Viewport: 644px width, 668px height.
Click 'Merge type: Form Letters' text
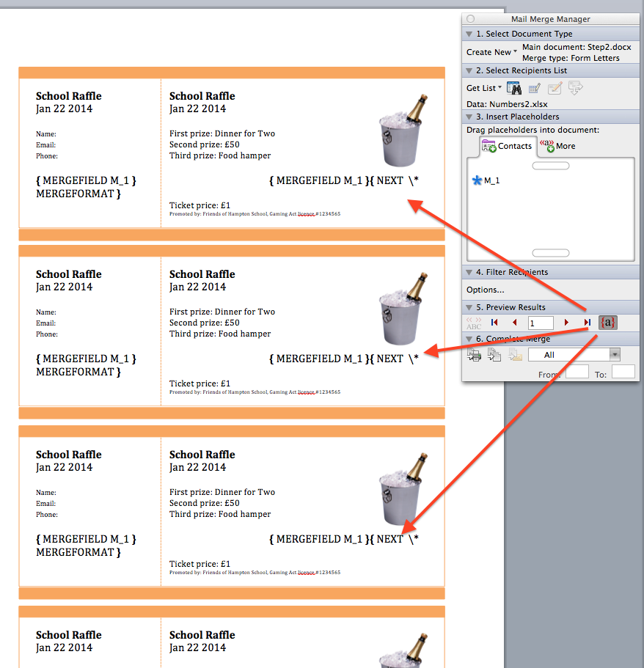click(x=571, y=58)
